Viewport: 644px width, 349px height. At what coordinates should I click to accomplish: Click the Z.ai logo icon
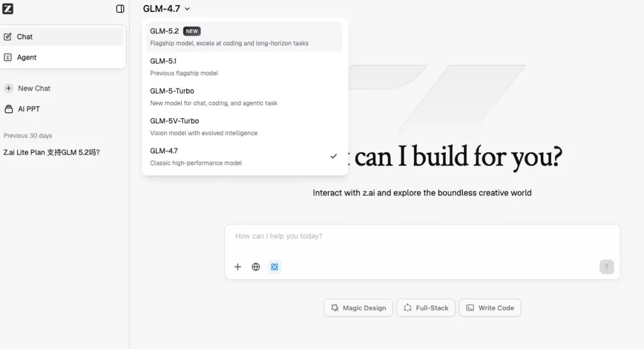click(8, 9)
